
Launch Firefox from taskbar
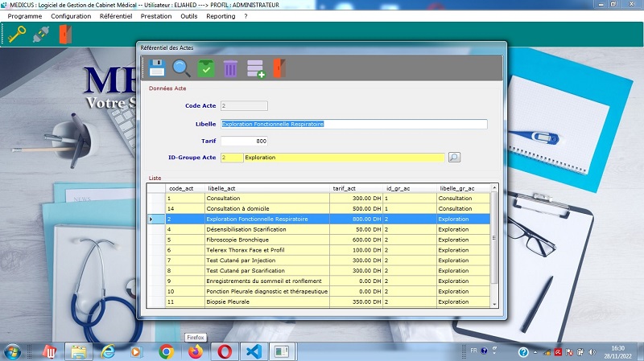click(196, 352)
